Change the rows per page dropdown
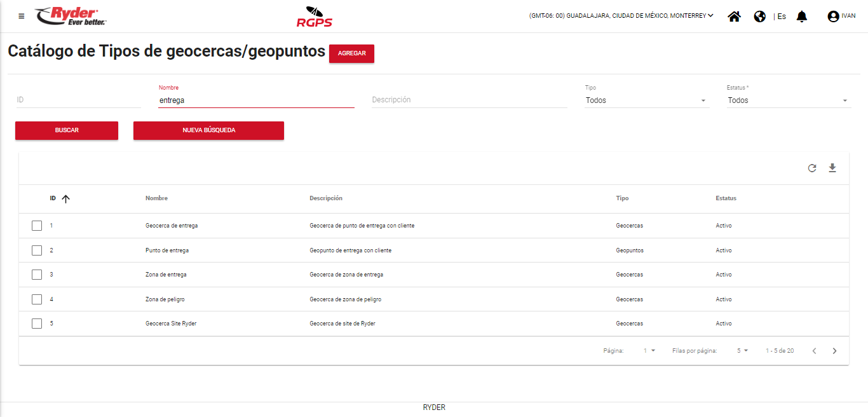The height and width of the screenshot is (417, 868). [x=742, y=351]
